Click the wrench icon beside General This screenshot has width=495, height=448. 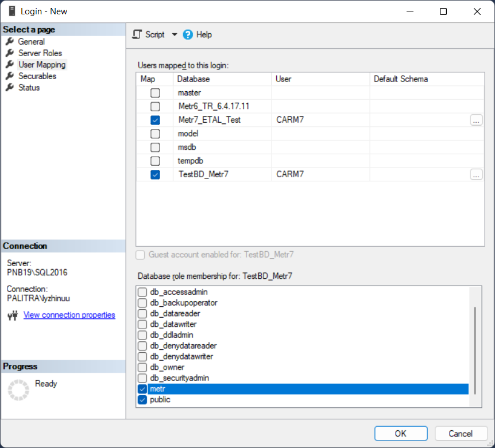click(x=10, y=41)
